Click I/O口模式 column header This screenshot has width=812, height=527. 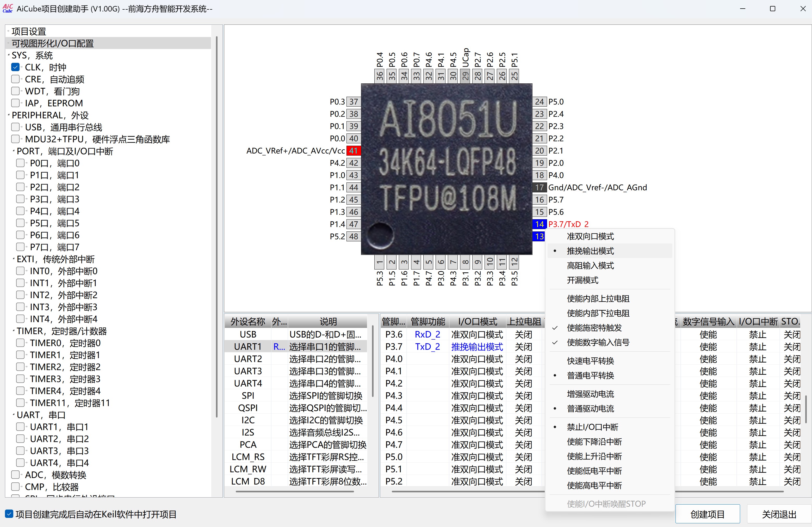(477, 322)
